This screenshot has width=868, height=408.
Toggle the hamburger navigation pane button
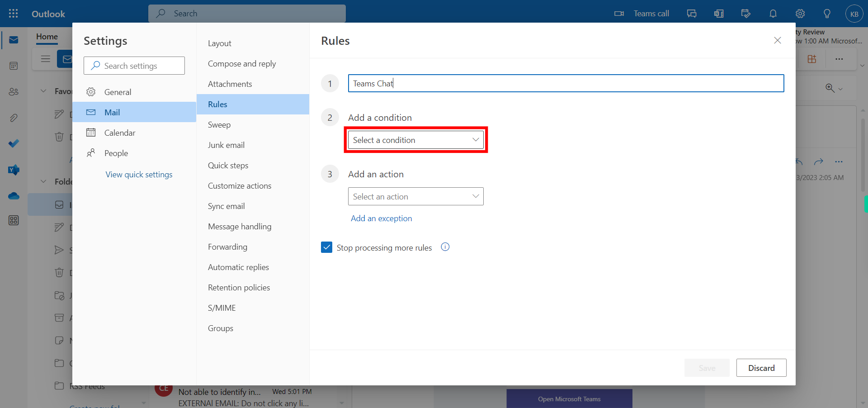pyautogui.click(x=45, y=59)
